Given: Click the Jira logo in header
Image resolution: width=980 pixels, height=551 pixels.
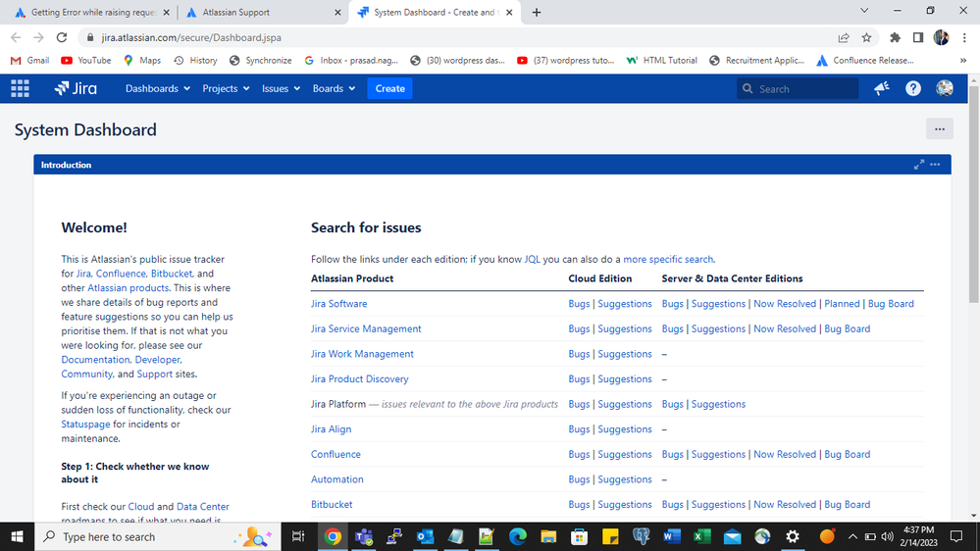Looking at the screenshot, I should pos(76,88).
